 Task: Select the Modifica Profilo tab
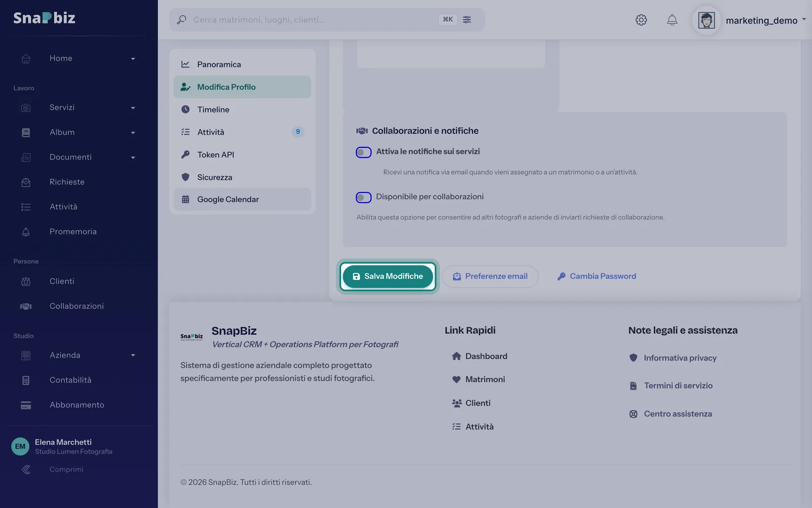(x=242, y=87)
